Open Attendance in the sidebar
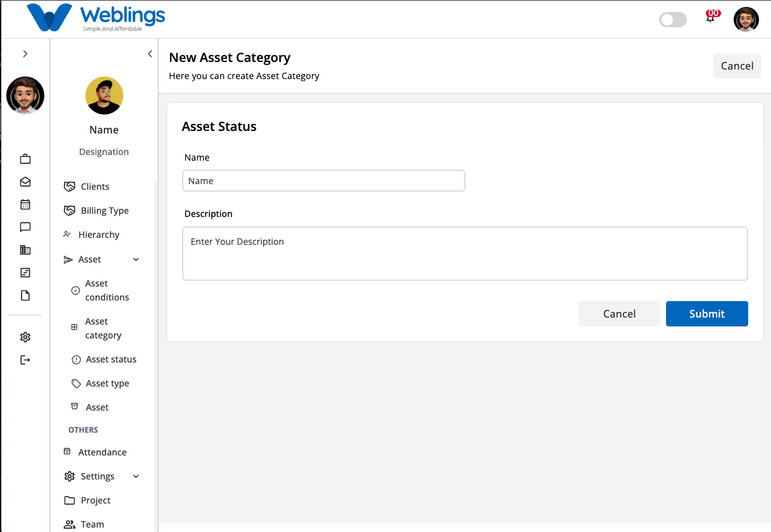Viewport: 771px width, 532px height. 102,452
